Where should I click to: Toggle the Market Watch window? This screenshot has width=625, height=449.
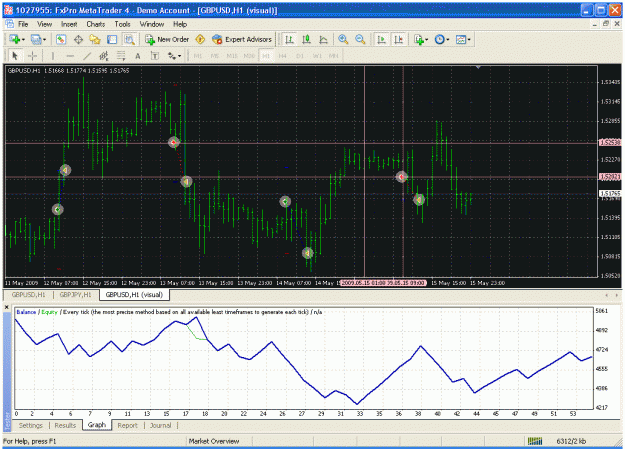coord(61,39)
